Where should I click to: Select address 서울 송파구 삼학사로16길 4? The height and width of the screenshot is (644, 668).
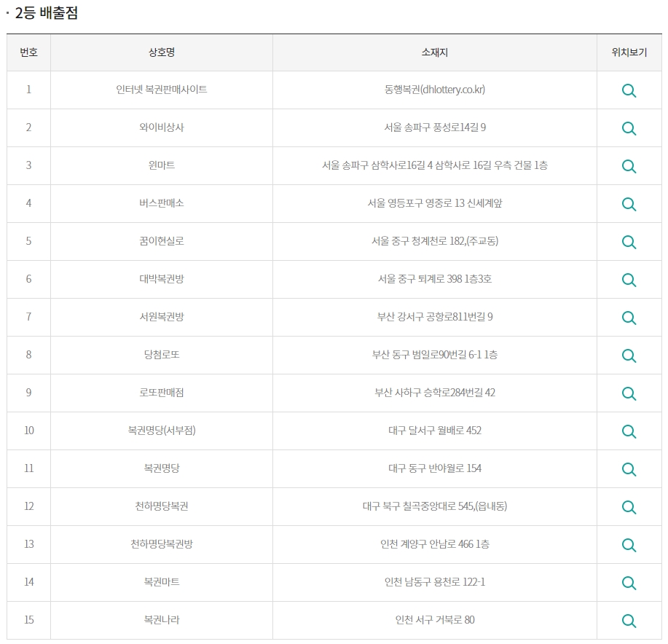(x=377, y=165)
